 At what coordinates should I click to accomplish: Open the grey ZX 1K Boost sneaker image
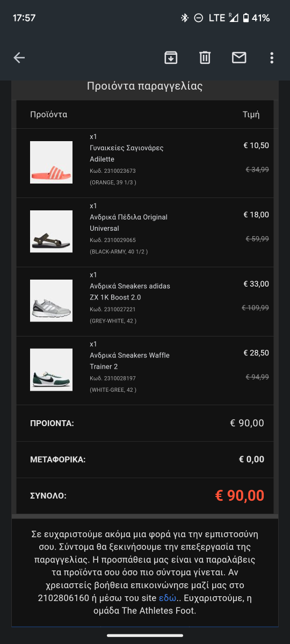pos(51,301)
